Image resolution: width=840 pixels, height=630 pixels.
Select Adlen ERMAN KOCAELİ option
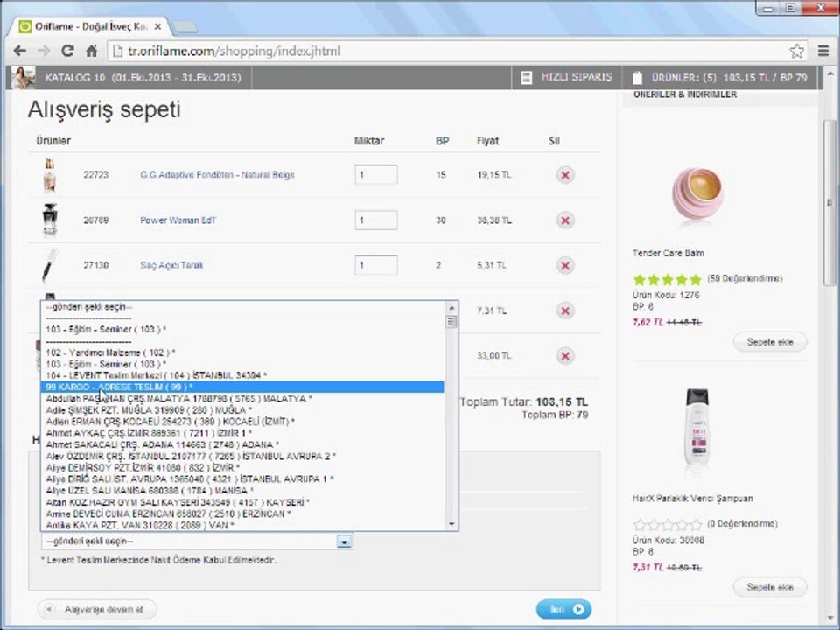coord(242,422)
